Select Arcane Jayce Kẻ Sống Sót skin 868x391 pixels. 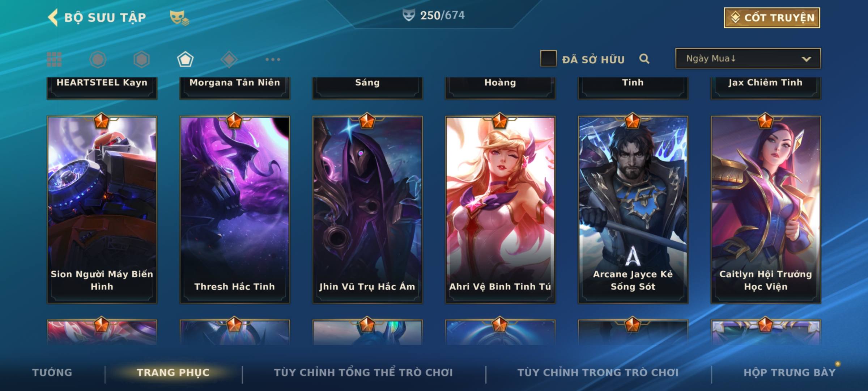tap(633, 209)
